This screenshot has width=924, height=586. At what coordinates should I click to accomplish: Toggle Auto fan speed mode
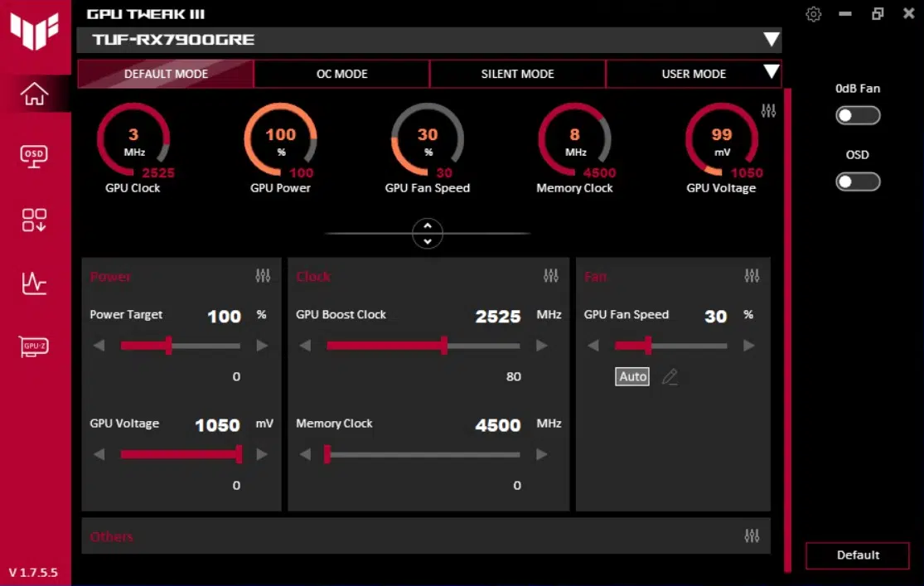[632, 376]
